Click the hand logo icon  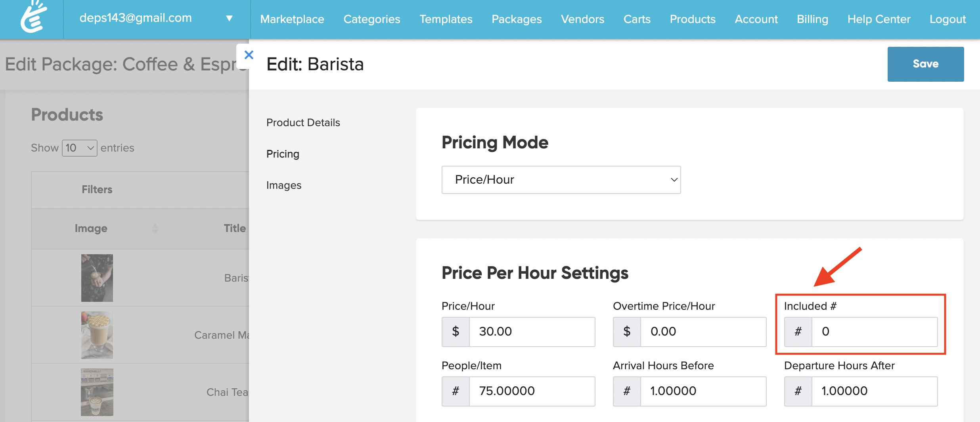coord(33,18)
